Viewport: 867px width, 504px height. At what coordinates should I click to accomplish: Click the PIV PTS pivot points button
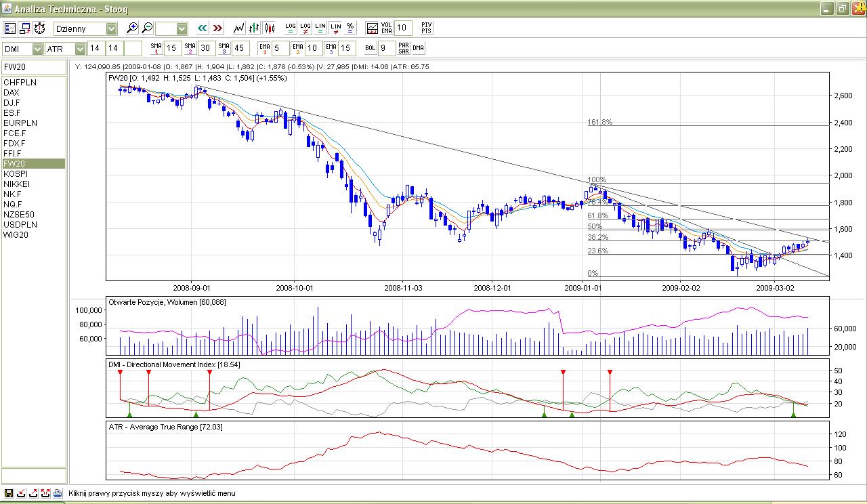pyautogui.click(x=426, y=28)
